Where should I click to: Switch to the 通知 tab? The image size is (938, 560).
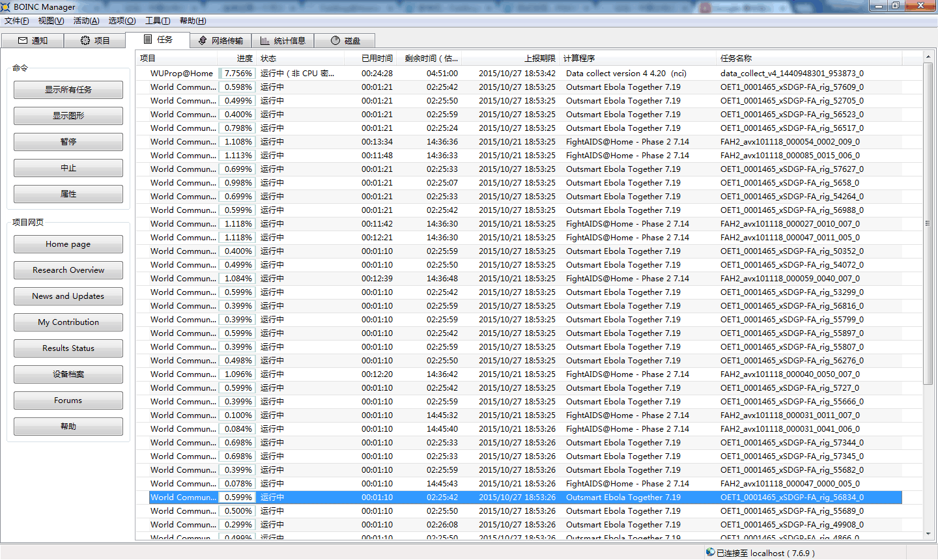[x=33, y=40]
